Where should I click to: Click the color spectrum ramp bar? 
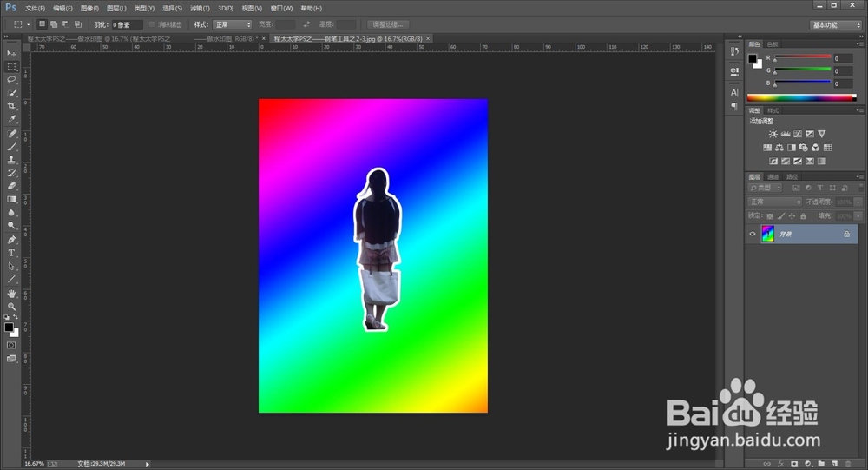coord(800,97)
